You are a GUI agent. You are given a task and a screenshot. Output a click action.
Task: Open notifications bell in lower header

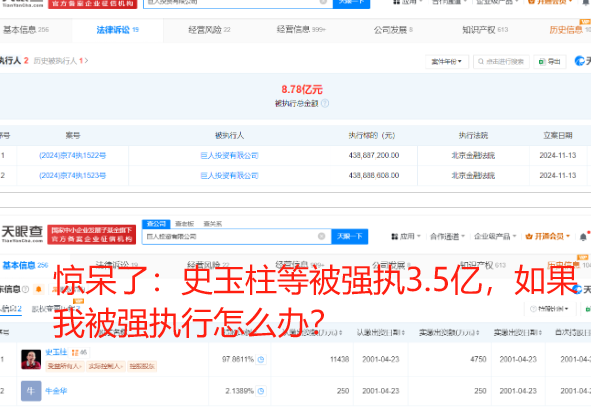pyautogui.click(x=583, y=237)
